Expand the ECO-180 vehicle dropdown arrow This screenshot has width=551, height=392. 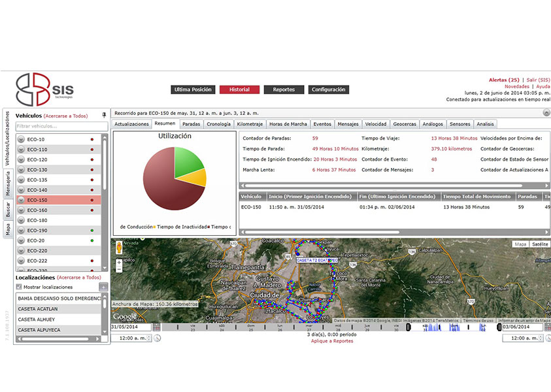(21, 220)
